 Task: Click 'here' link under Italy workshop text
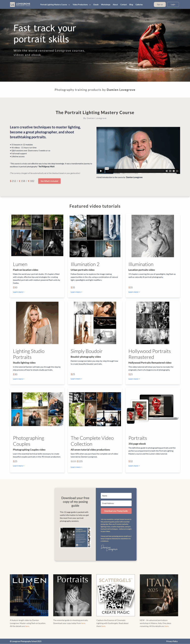(x=166, y=626)
